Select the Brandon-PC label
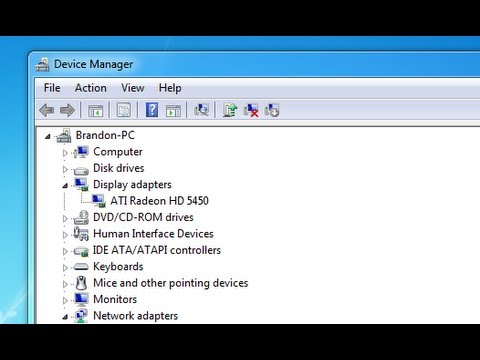 tap(105, 135)
